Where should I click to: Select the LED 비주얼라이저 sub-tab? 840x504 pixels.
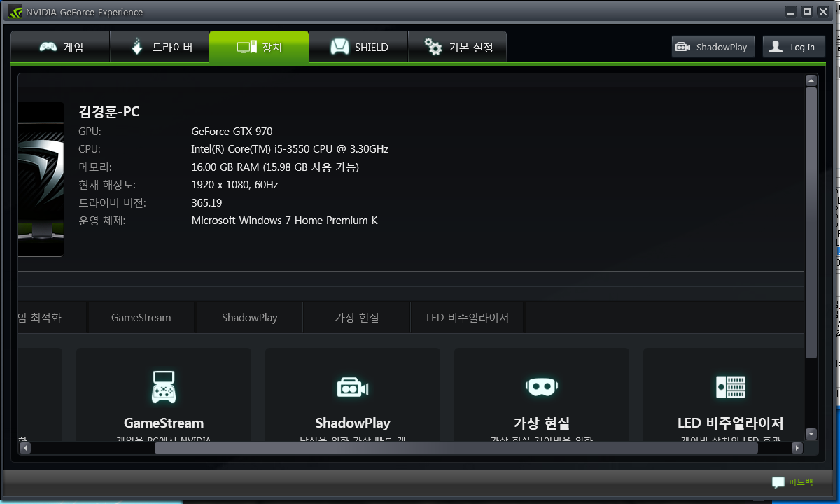(467, 317)
